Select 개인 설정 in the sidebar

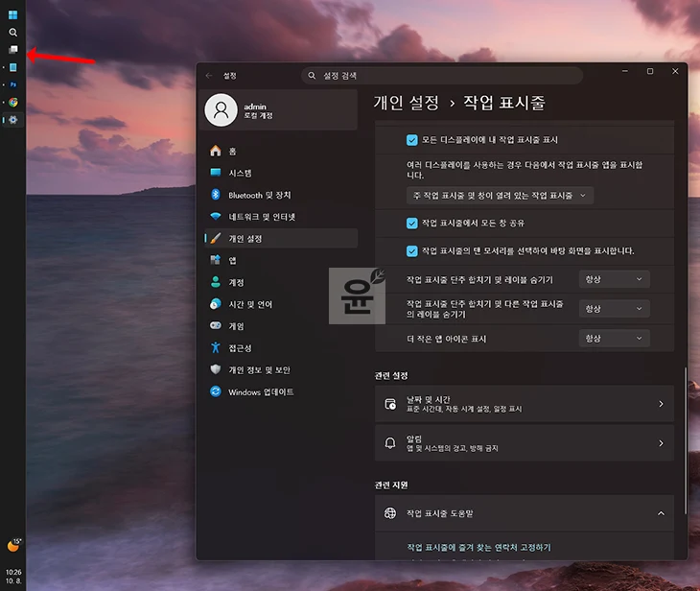tap(281, 239)
